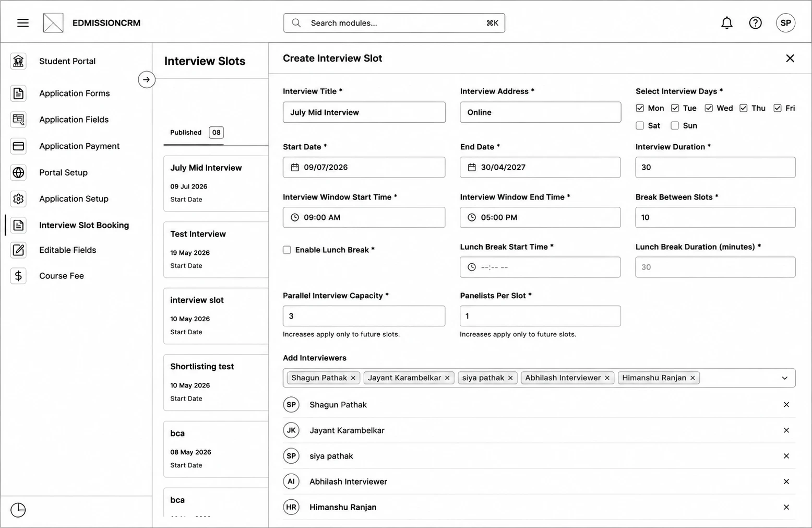
Task: Open the notifications bell
Action: pos(726,23)
